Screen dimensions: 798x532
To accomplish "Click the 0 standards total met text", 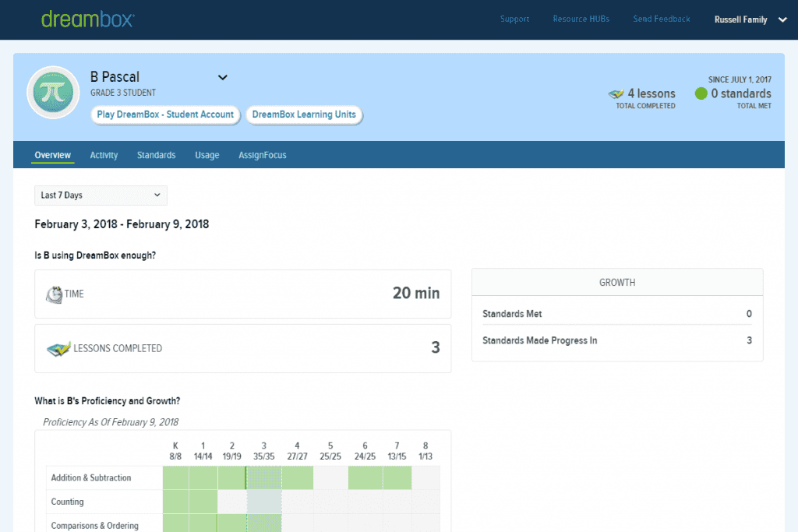I will [x=741, y=93].
